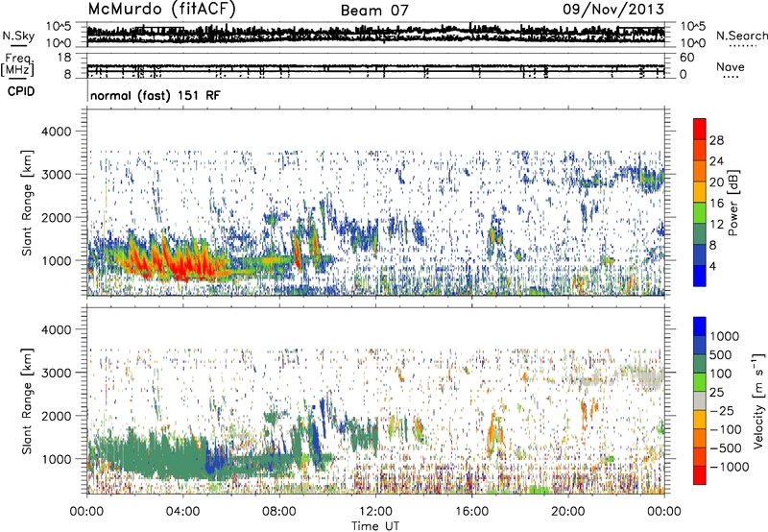Click the N.Sky axis label
768x532 pixels.
click(18, 36)
